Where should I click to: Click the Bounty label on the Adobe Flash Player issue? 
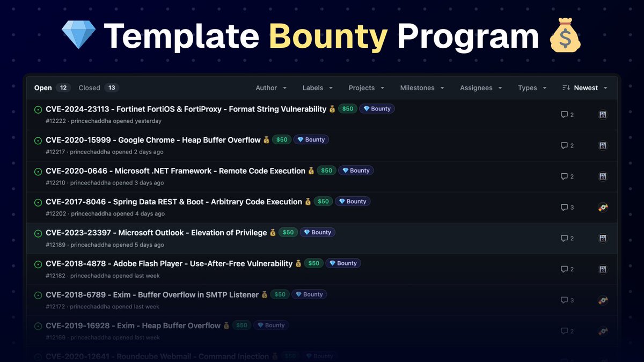[x=343, y=263]
